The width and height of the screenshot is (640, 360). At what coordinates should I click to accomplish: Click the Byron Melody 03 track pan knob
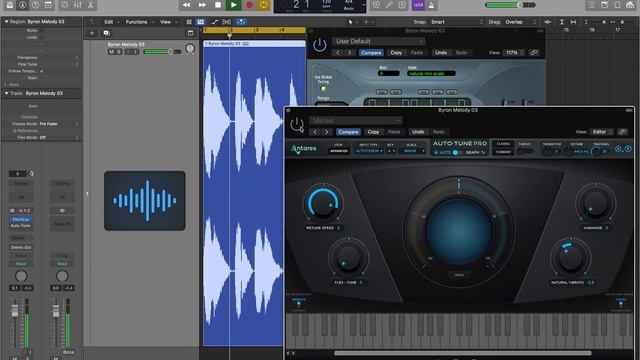click(x=190, y=49)
